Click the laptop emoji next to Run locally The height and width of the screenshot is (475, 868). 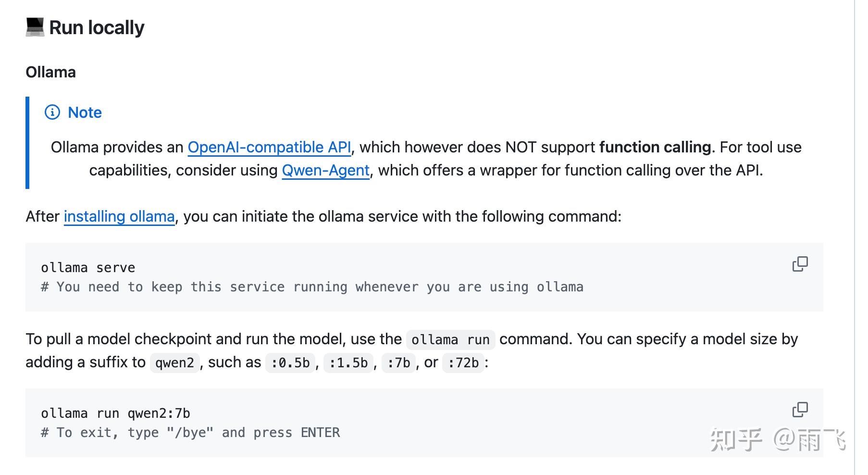[x=35, y=27]
